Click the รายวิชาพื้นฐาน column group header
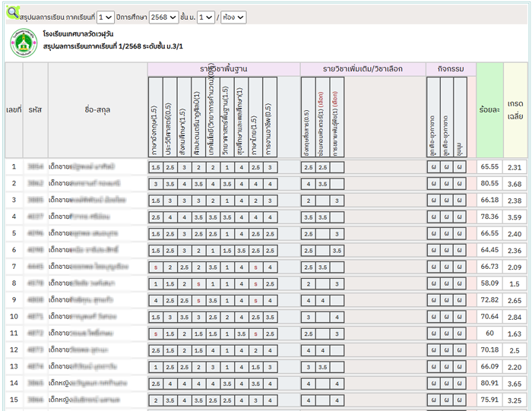Viewport: 532px width, 411px height. point(223,69)
